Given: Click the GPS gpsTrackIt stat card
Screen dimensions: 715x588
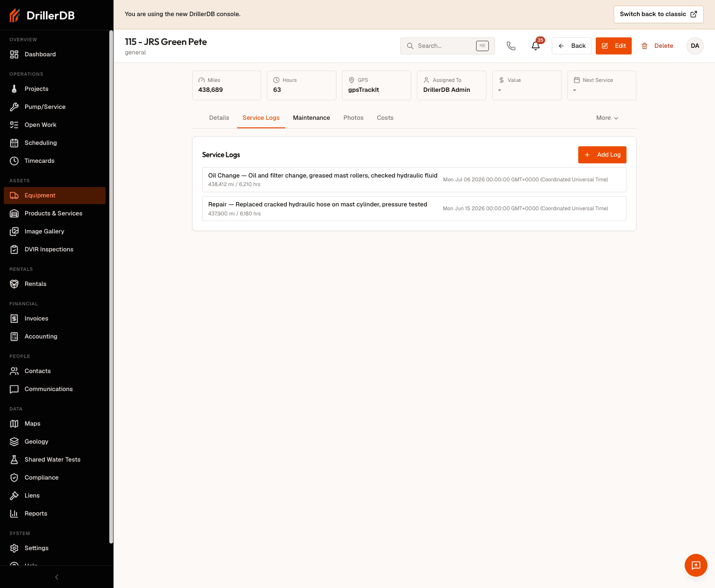Looking at the screenshot, I should 377,85.
